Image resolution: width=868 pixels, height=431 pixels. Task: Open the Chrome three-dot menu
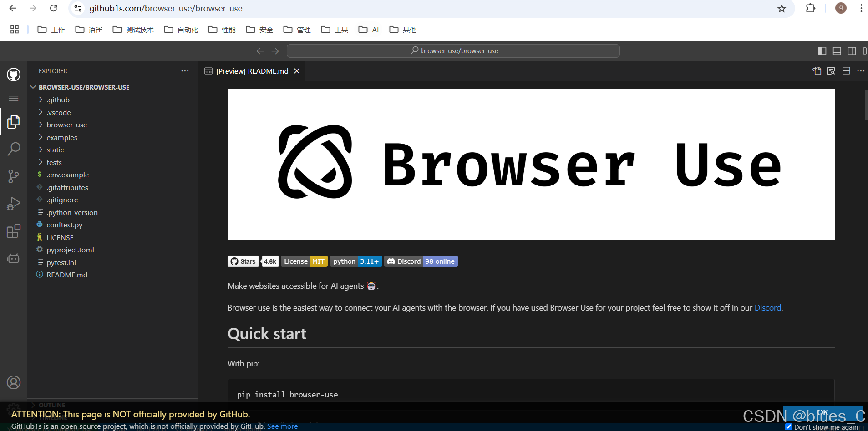point(861,8)
